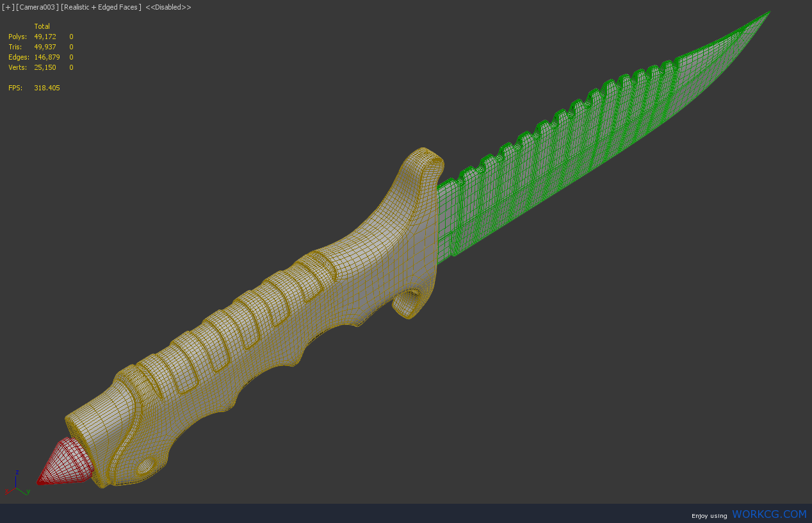Image resolution: width=812 pixels, height=523 pixels.
Task: Click the Verts count value 25,150
Action: [45, 67]
